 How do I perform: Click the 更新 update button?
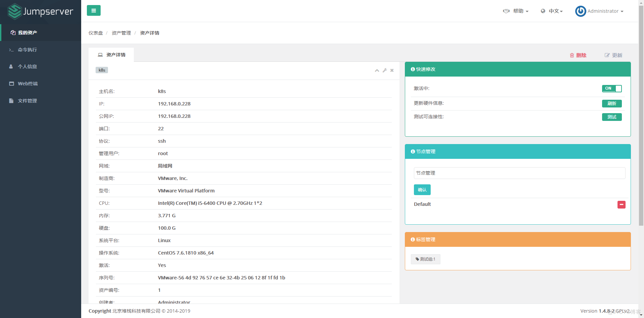pyautogui.click(x=613, y=55)
